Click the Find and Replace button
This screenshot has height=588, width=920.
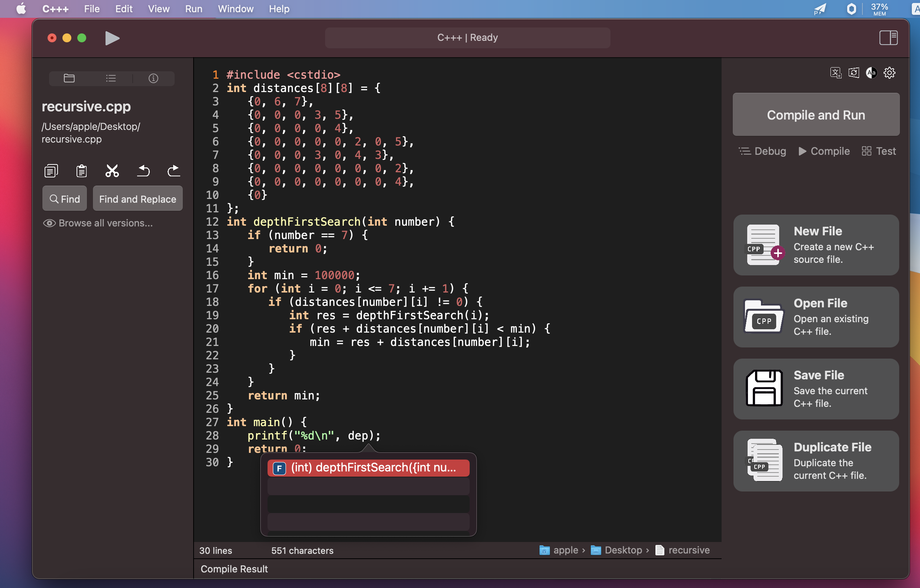point(137,199)
